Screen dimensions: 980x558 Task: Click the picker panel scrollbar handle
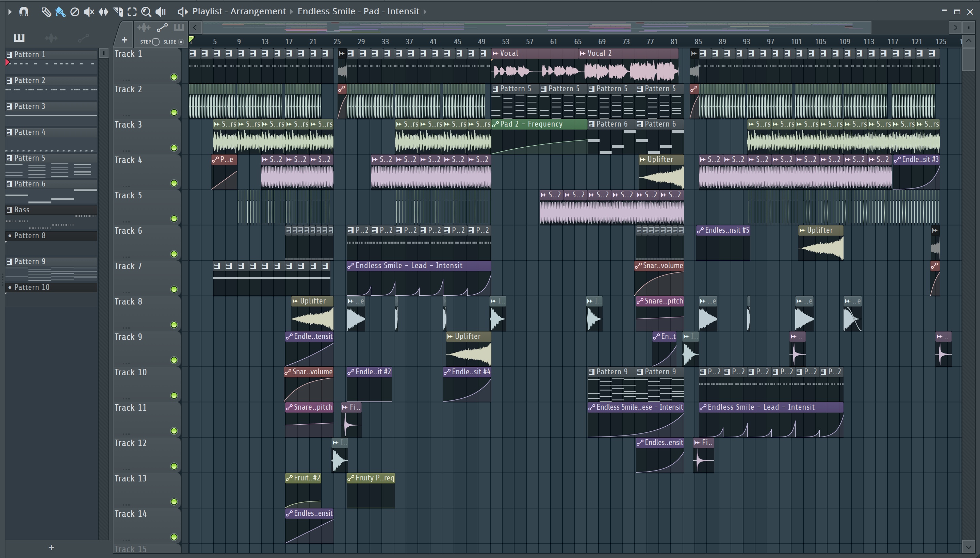pos(103,53)
